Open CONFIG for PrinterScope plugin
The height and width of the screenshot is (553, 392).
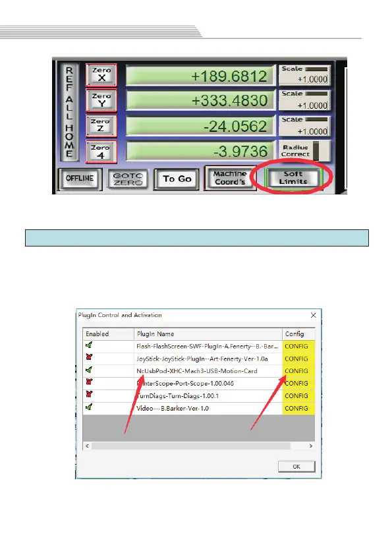298,384
